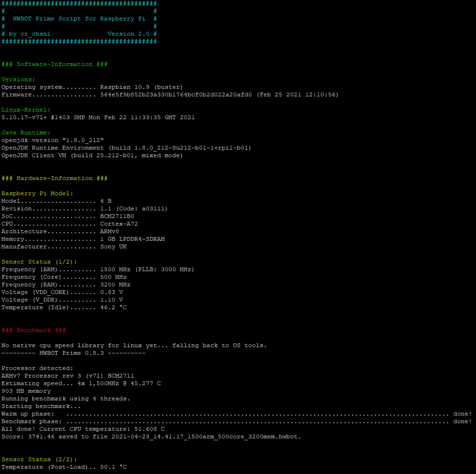Select the '### Software-Information ###' heading
Screen dimensions: 476x474
(x=55, y=64)
